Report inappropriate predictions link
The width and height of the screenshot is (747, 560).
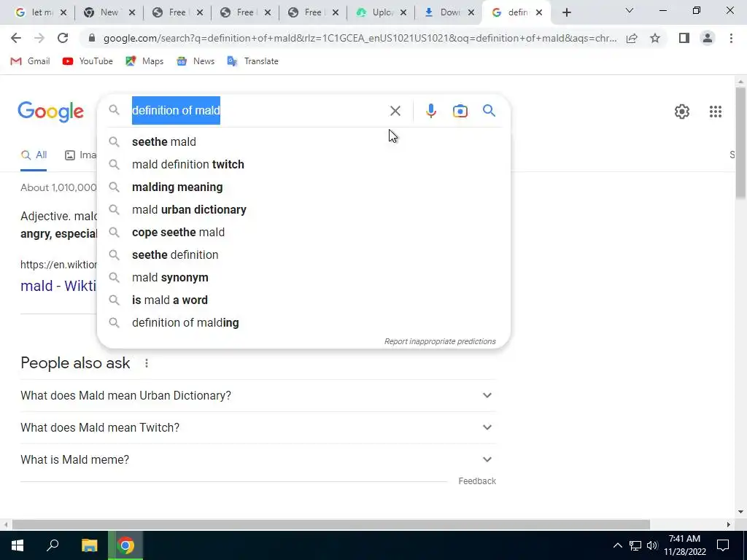click(440, 341)
